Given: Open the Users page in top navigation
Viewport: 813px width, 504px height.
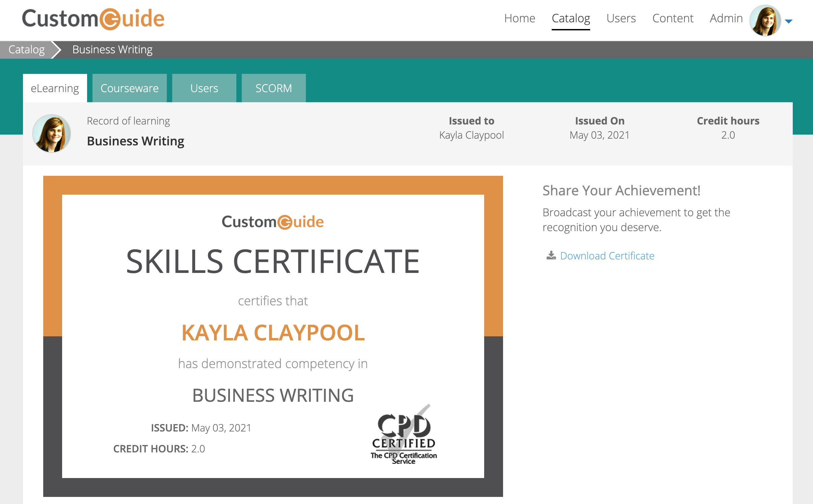Looking at the screenshot, I should click(x=621, y=18).
